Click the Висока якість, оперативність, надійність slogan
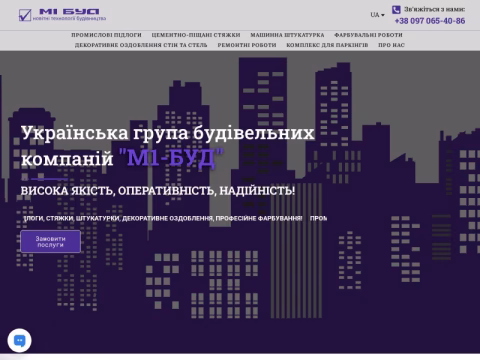 tap(158, 191)
